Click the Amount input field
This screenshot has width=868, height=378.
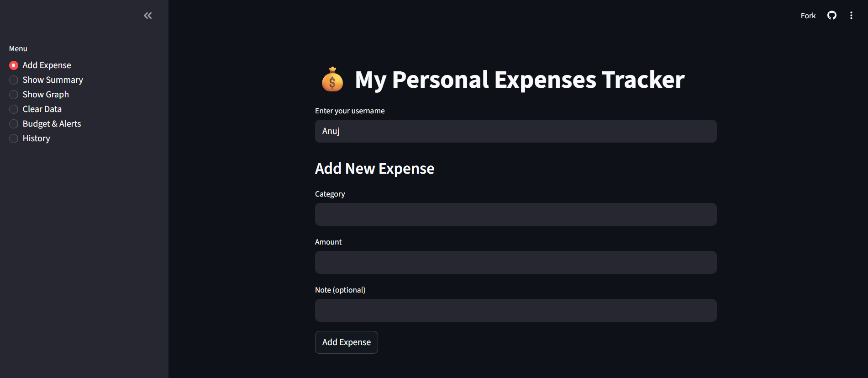516,262
